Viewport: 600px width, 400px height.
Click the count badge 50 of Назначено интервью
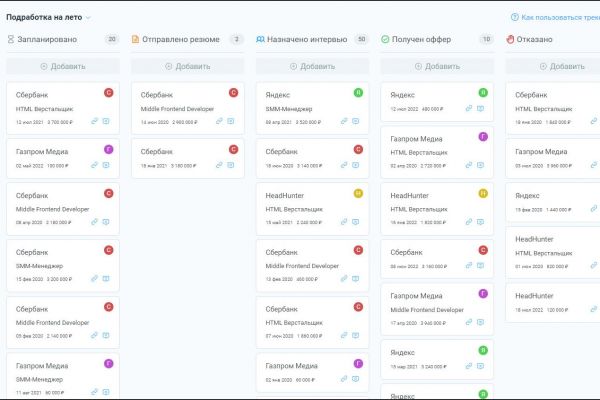[x=361, y=39]
